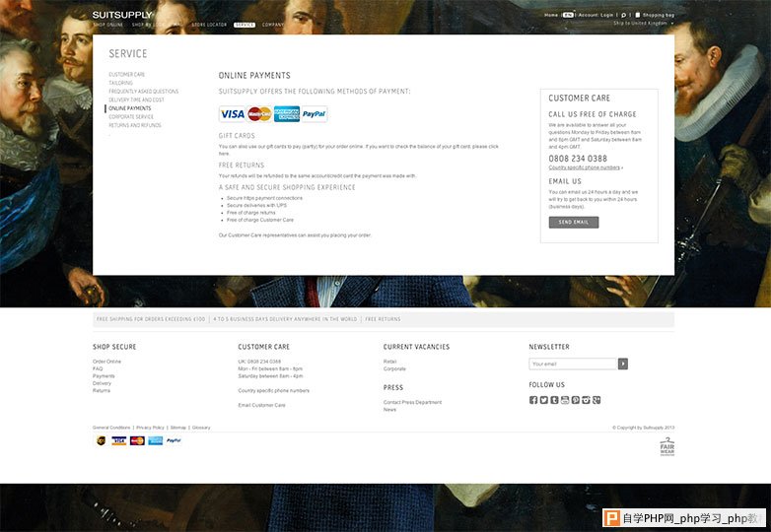
Task: Click the small Visa logo in the footer
Action: pyautogui.click(x=119, y=440)
